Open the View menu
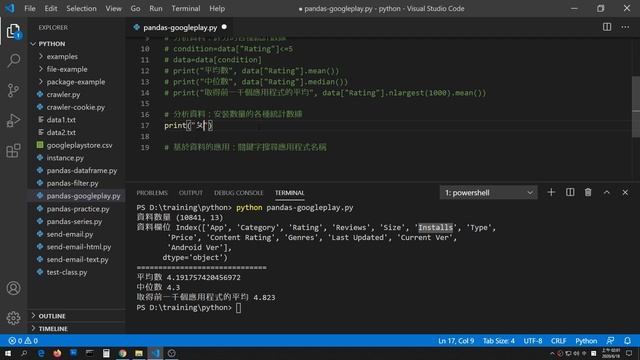 point(113,8)
